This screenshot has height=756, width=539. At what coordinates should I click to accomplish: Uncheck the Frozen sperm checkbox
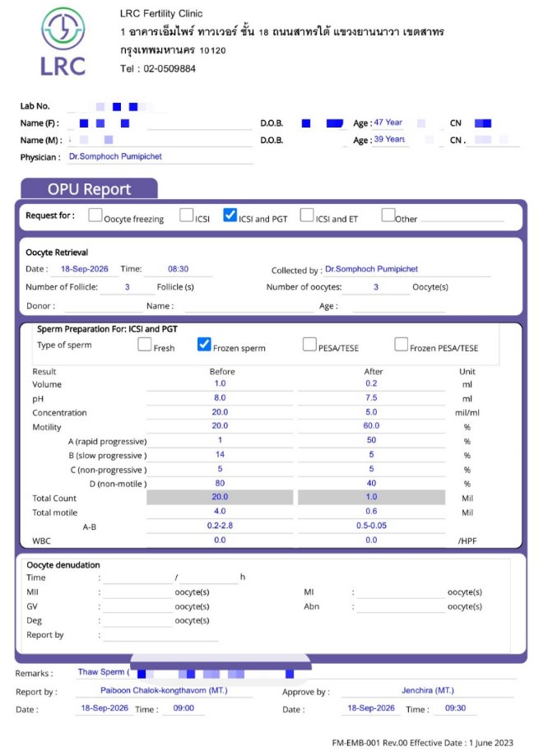204,344
